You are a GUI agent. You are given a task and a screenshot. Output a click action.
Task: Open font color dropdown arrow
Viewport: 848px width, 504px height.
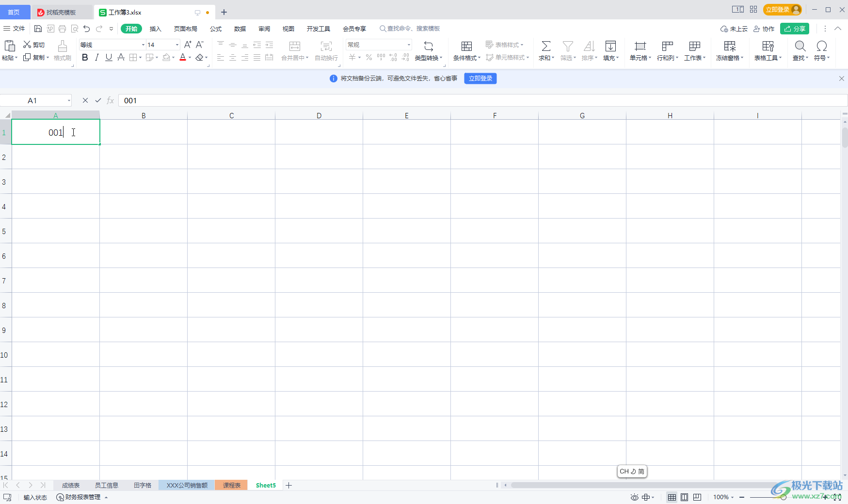click(190, 58)
